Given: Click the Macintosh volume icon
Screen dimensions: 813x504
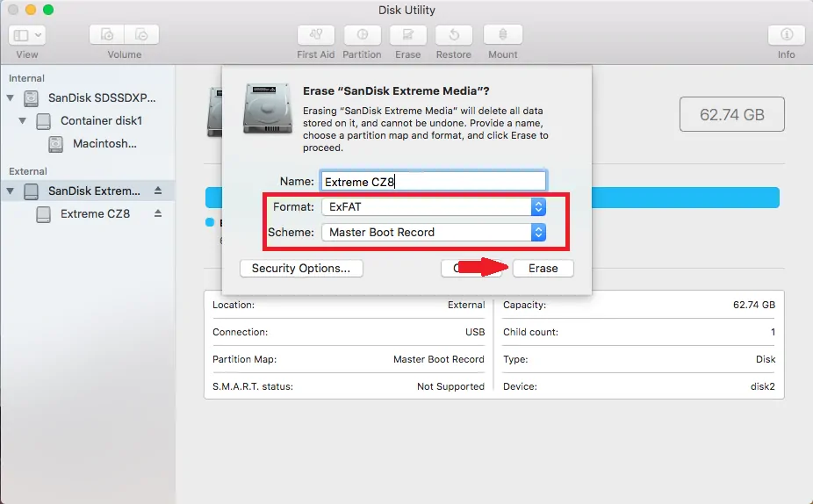Looking at the screenshot, I should (x=55, y=144).
